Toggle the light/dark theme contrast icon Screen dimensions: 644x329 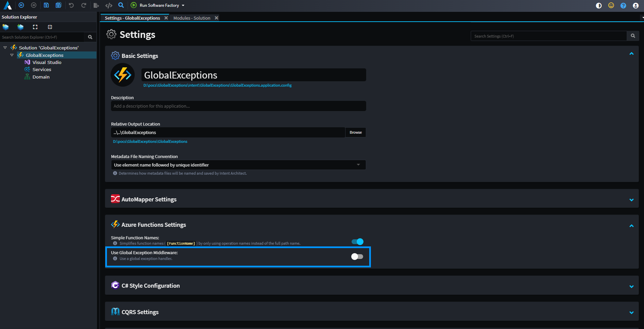pos(599,5)
